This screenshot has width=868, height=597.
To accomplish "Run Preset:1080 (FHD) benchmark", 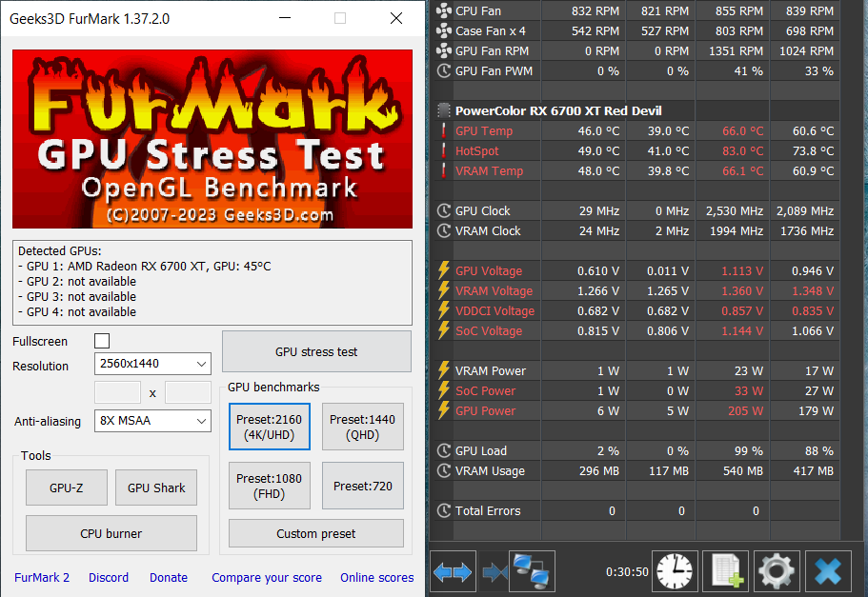I will pos(269,486).
